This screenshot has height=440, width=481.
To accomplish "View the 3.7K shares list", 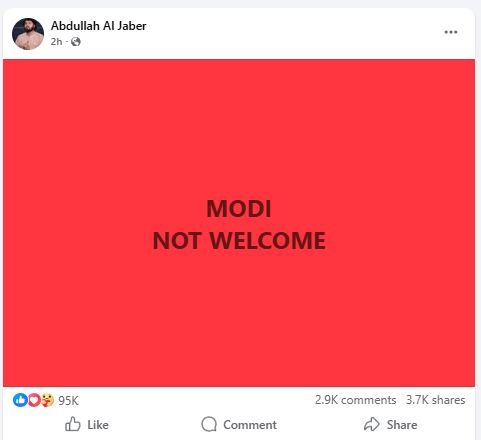I will pos(435,400).
